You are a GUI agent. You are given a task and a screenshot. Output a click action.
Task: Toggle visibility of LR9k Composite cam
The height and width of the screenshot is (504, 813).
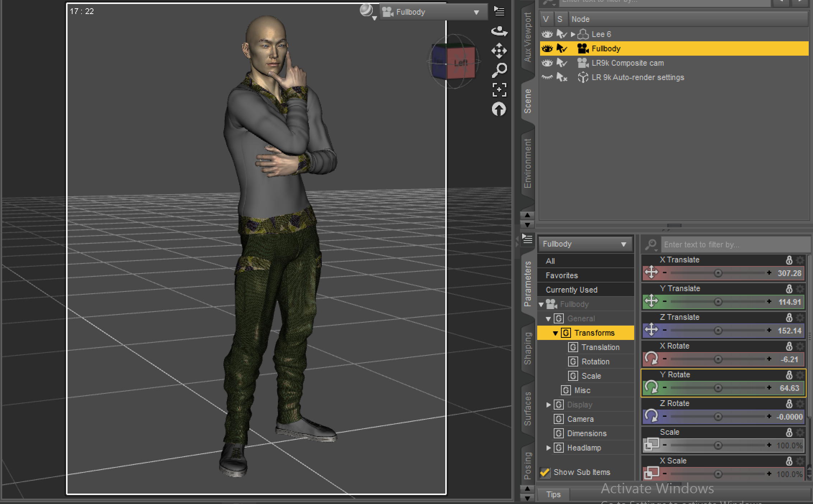tap(547, 63)
